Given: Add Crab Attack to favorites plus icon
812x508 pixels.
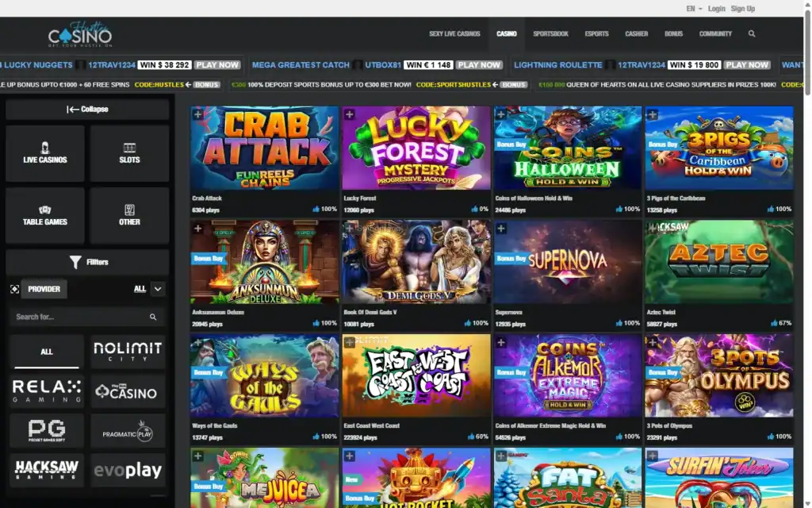Looking at the screenshot, I should pyautogui.click(x=197, y=114).
